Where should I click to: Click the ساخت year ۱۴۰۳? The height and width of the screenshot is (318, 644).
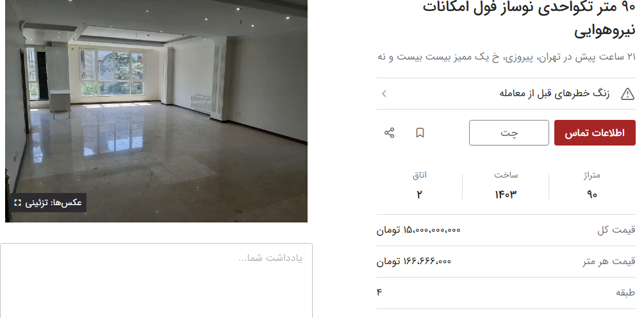pos(506,194)
